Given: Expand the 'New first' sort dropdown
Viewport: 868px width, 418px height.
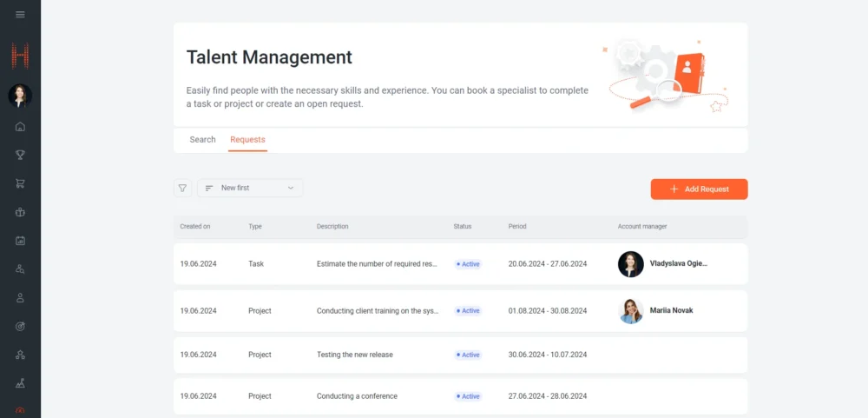Looking at the screenshot, I should tap(250, 188).
